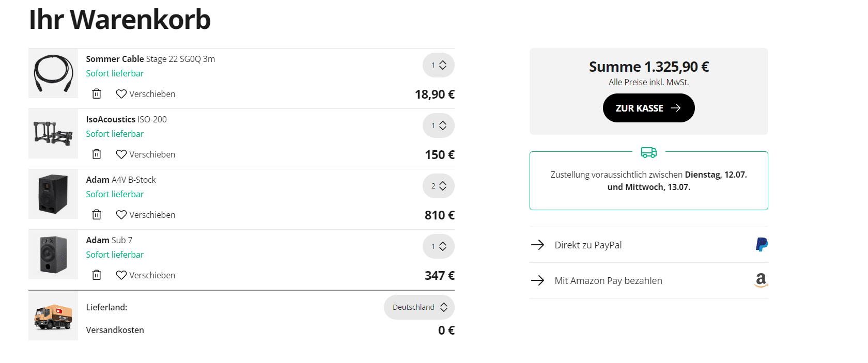Open the Sommer Cable Stage 22 product link
868x363 pixels.
[150, 59]
